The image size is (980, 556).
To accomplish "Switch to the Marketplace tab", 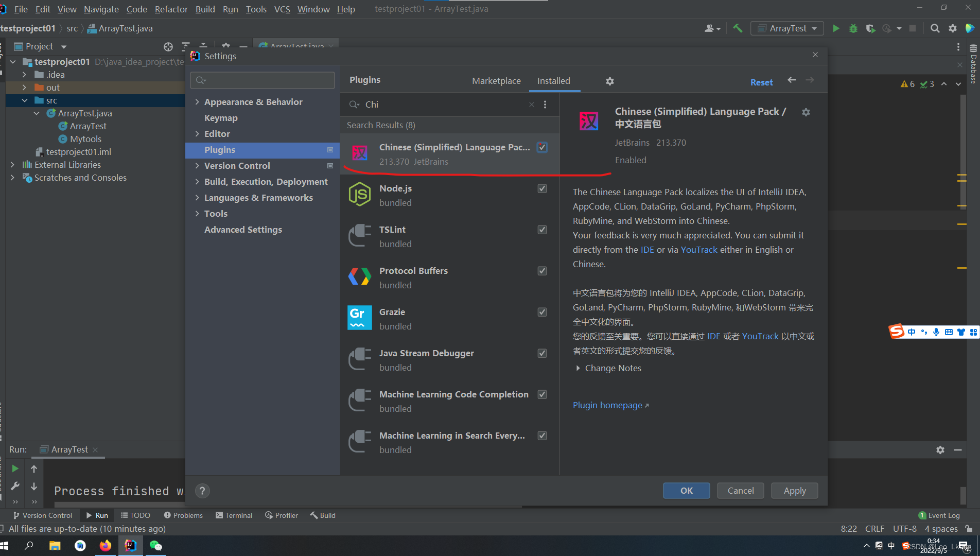I will 496,81.
